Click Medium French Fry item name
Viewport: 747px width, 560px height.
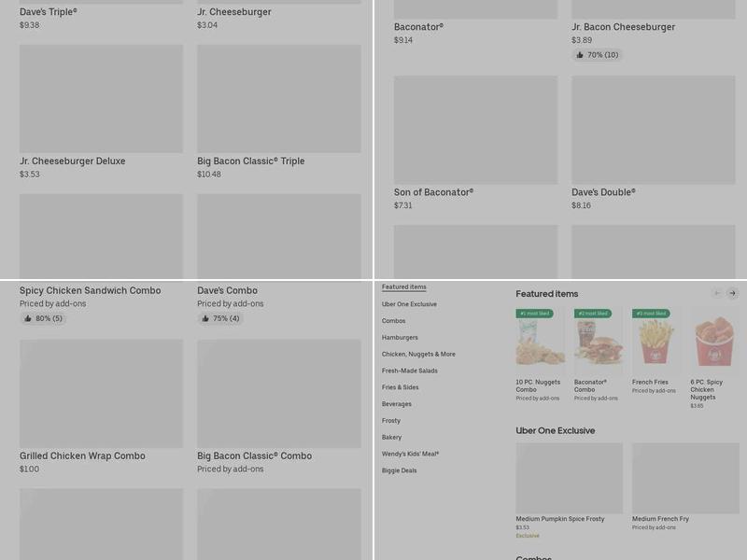pyautogui.click(x=660, y=519)
